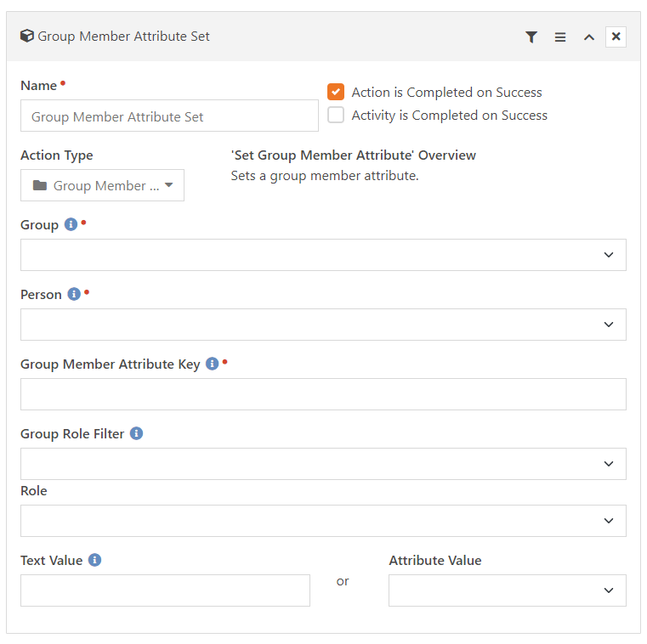Image resolution: width=647 pixels, height=644 pixels.
Task: Click the Group Member Attribute Key field
Action: (x=323, y=394)
